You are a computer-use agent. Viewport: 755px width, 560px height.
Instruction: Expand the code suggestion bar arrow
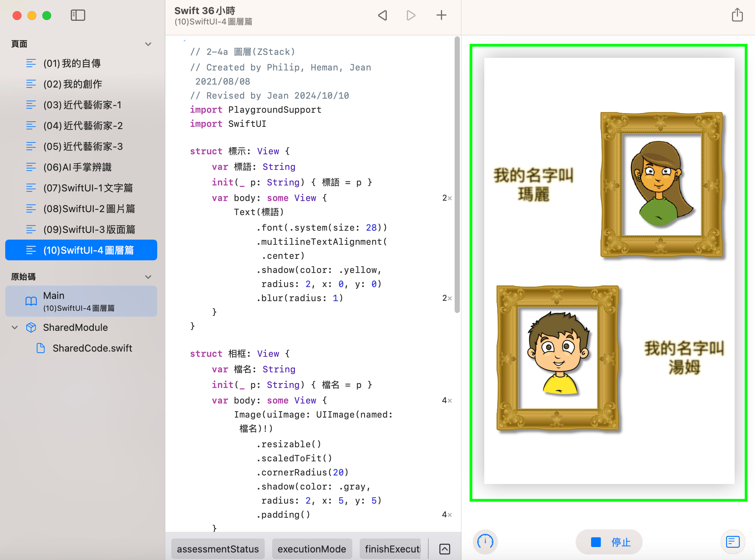(x=445, y=549)
